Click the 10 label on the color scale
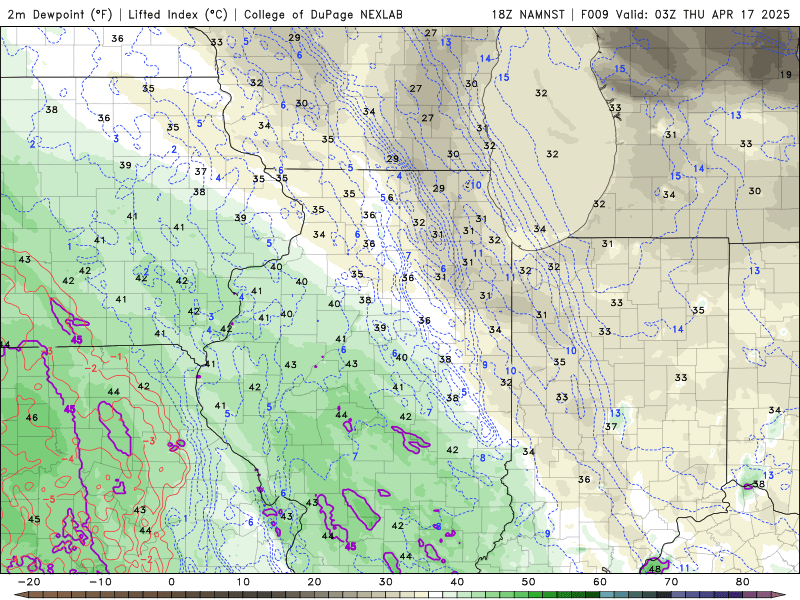800x600 pixels. click(243, 582)
